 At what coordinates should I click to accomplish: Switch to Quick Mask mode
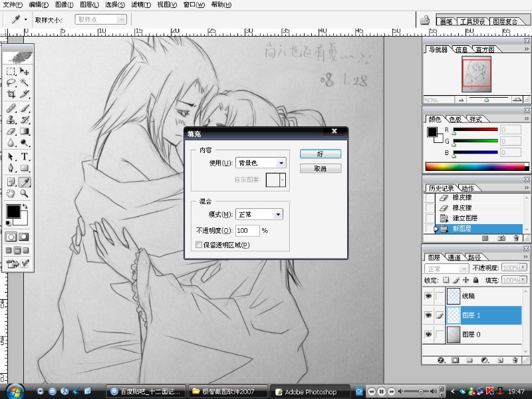(24, 237)
